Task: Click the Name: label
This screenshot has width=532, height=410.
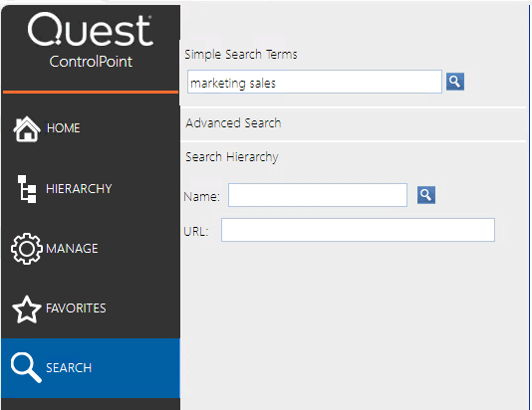Action: (x=202, y=196)
